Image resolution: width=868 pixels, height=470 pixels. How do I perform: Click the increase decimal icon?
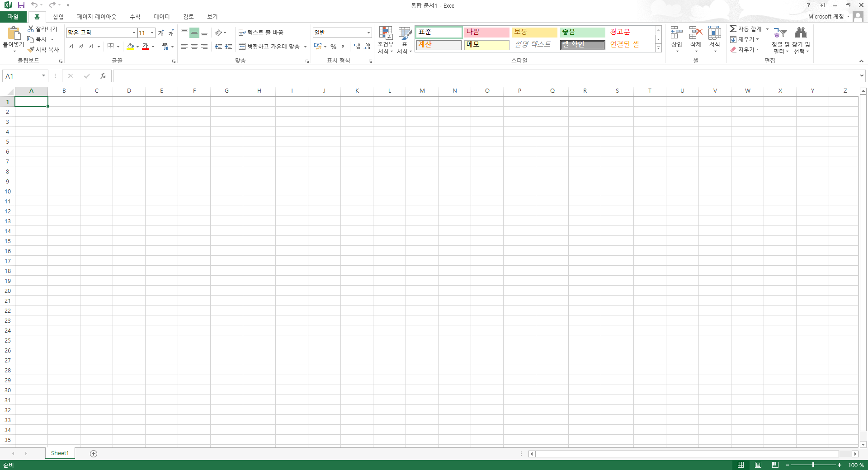pos(357,47)
